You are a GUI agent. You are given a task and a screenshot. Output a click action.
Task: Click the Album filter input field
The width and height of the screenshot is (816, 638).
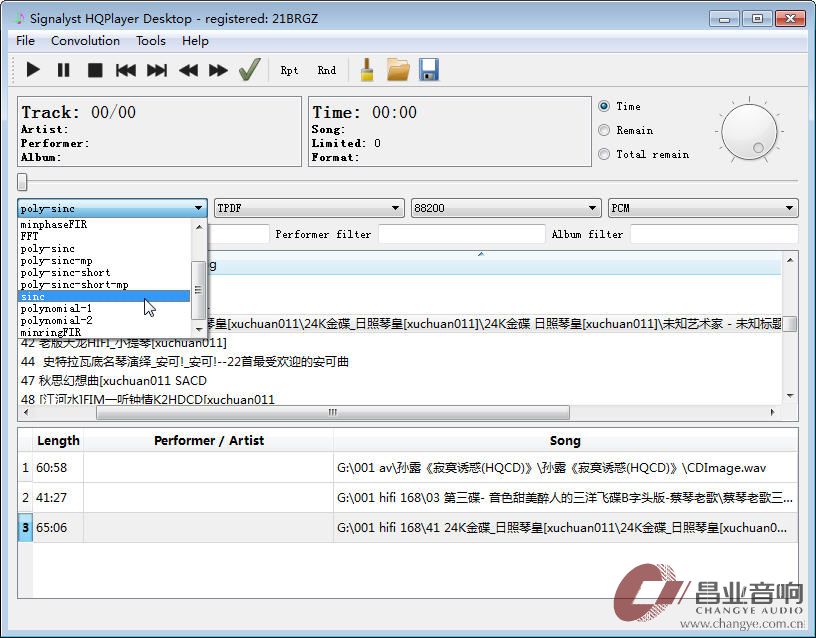pos(714,234)
